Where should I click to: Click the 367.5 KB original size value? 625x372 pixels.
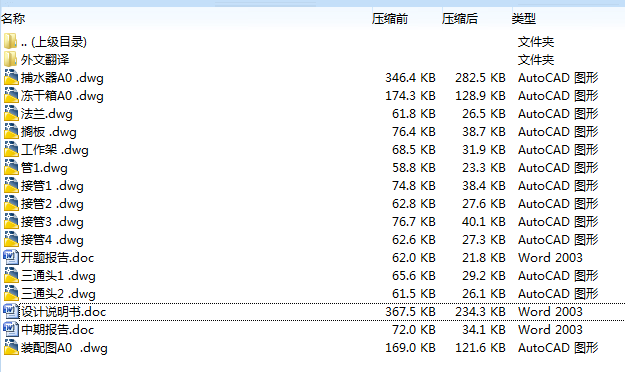(410, 311)
